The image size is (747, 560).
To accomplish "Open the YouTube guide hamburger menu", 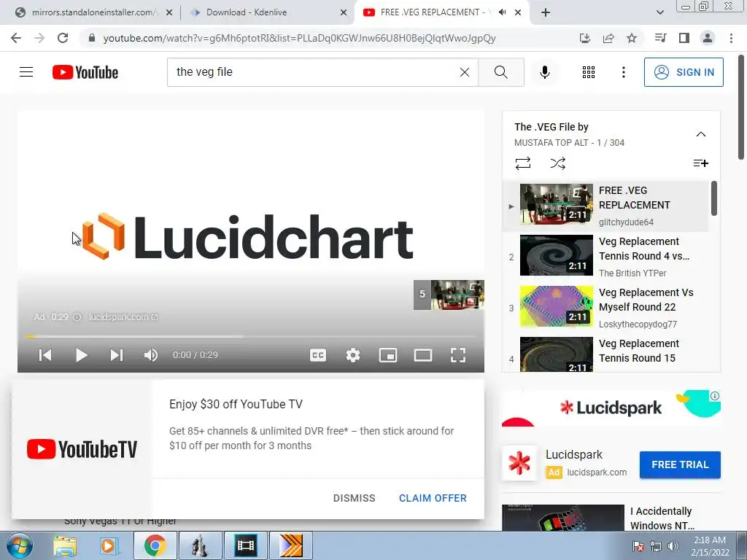I will click(x=26, y=72).
